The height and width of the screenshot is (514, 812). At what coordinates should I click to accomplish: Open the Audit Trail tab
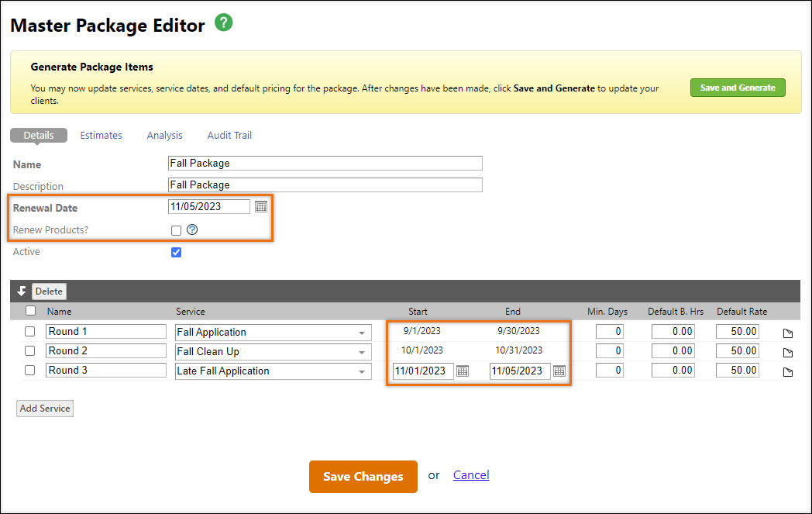pos(229,136)
